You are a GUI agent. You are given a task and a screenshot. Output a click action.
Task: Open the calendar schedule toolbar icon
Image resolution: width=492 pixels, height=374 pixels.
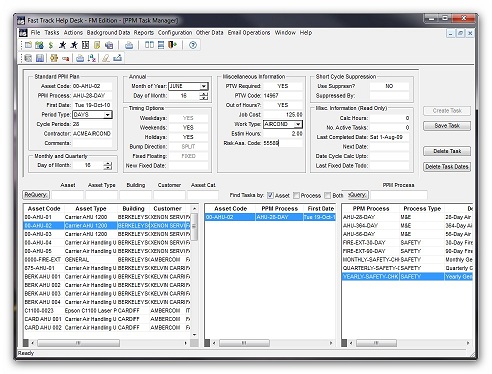tap(39, 45)
